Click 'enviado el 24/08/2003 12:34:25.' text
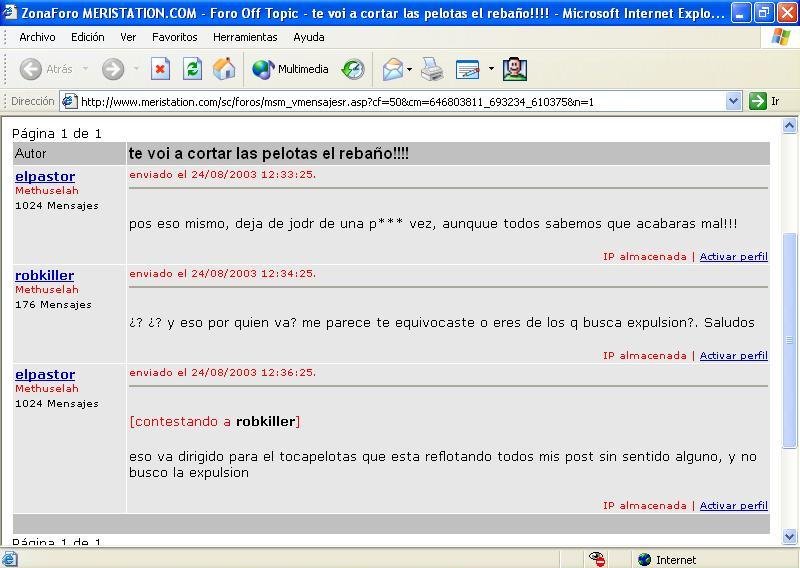The height and width of the screenshot is (568, 800). [x=222, y=274]
